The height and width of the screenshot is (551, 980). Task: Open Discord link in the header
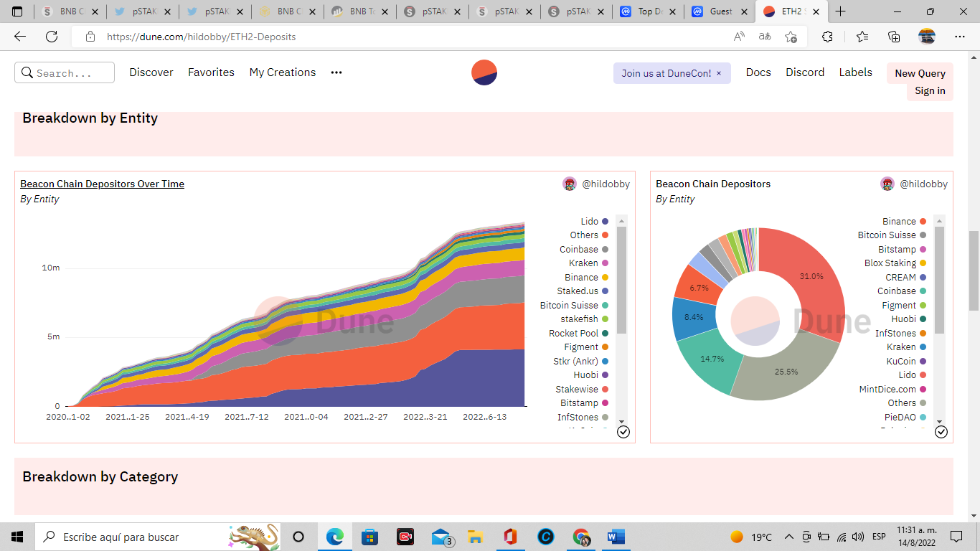805,72
